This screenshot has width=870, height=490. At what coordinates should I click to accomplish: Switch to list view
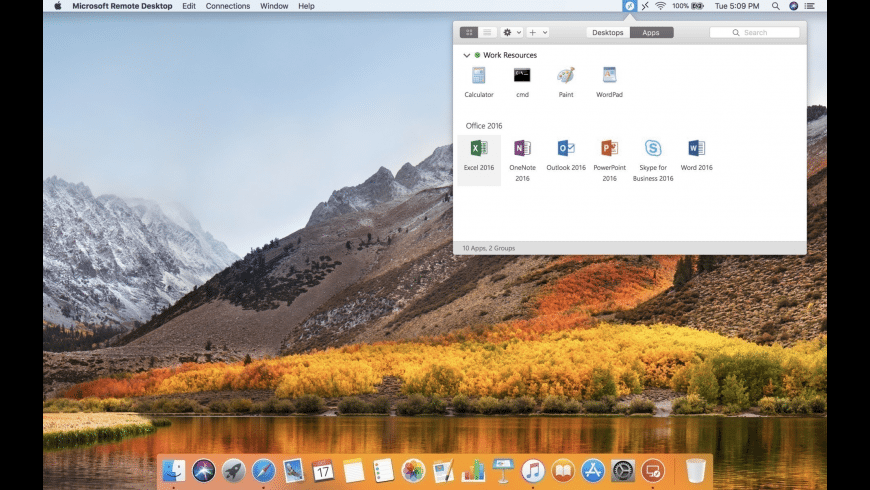click(x=487, y=32)
